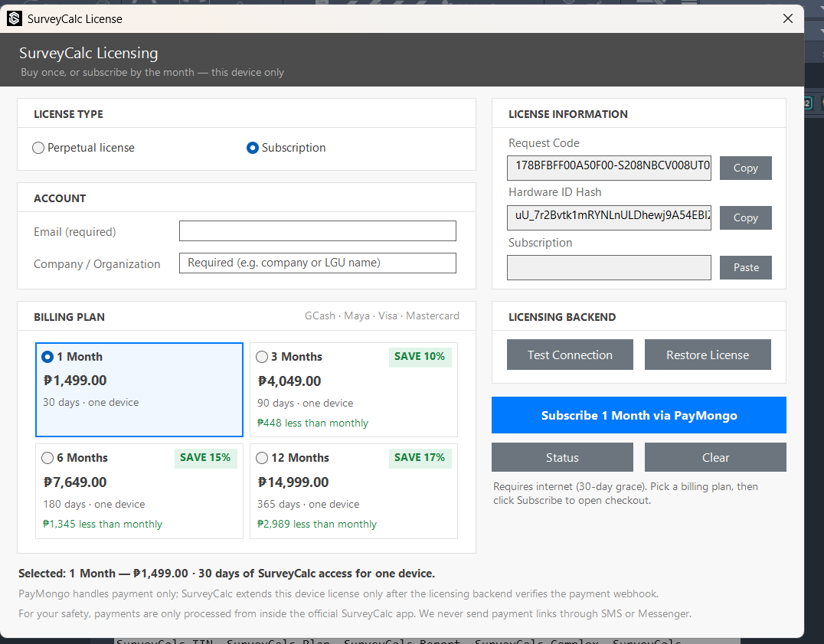Click the 'Requires internet (30-day grace)' note
824x644 pixels.
[626, 493]
